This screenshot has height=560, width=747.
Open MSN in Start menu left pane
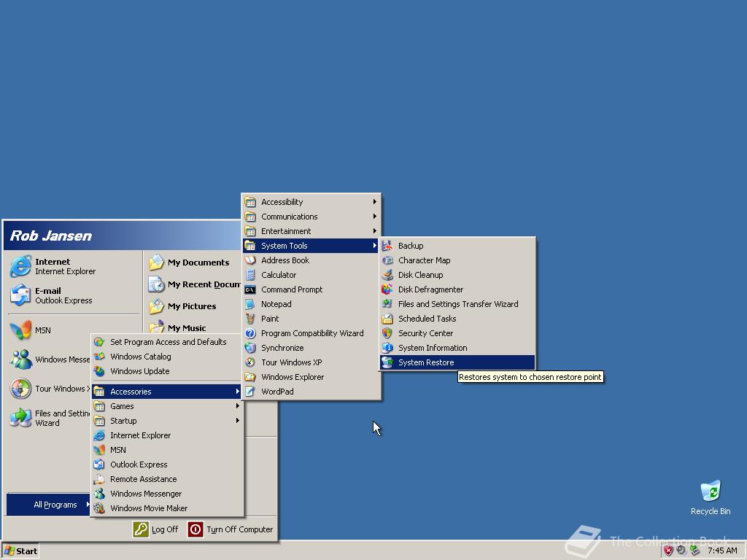point(49,330)
